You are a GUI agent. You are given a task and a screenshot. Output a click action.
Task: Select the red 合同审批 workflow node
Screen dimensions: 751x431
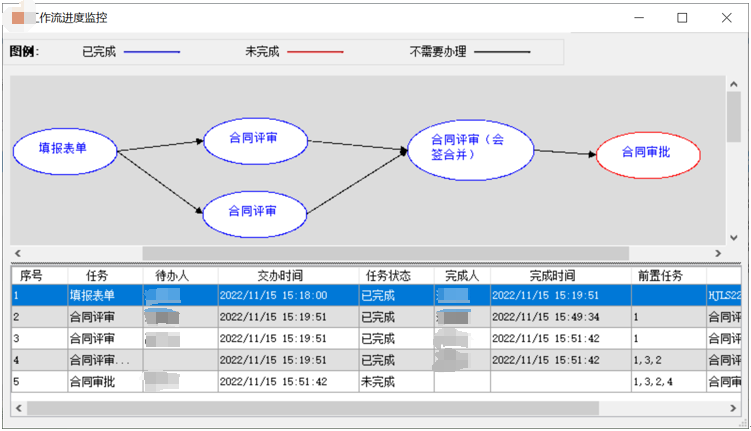point(648,153)
